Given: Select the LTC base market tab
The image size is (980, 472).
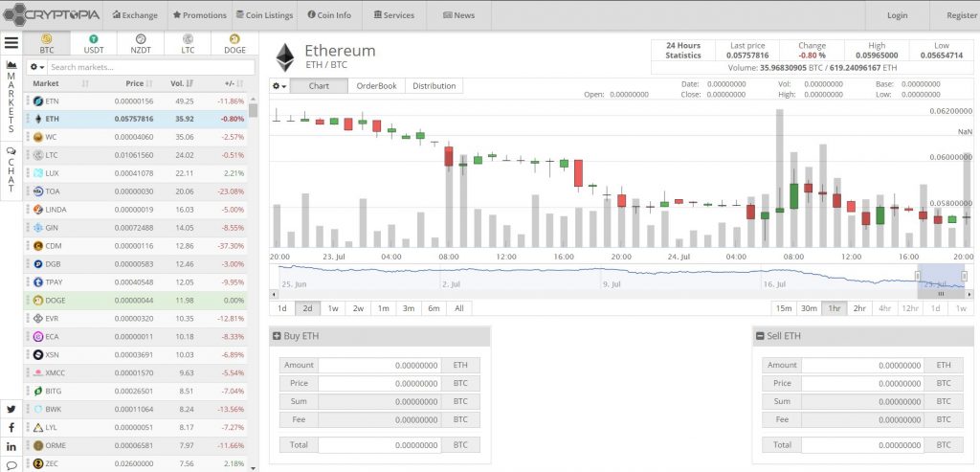Looking at the screenshot, I should 188,44.
